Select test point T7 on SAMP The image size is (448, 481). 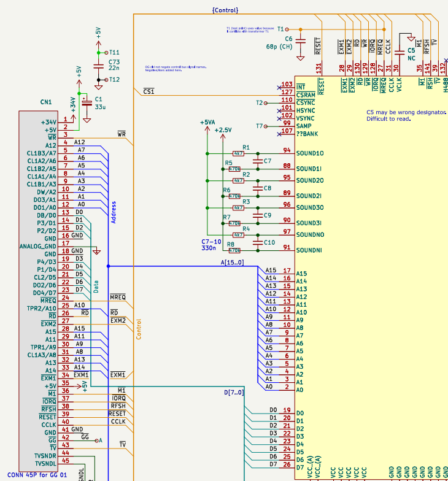(x=260, y=126)
